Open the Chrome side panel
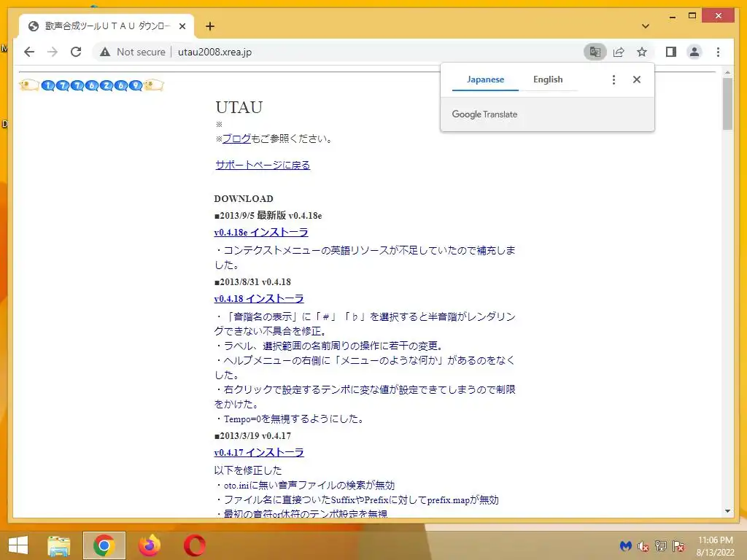 pyautogui.click(x=671, y=52)
